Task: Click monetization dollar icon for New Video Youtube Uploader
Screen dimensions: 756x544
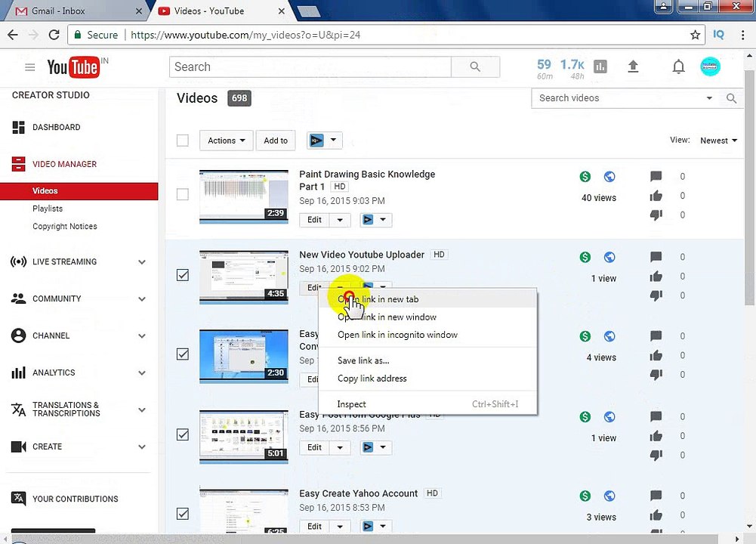Action: tap(585, 257)
